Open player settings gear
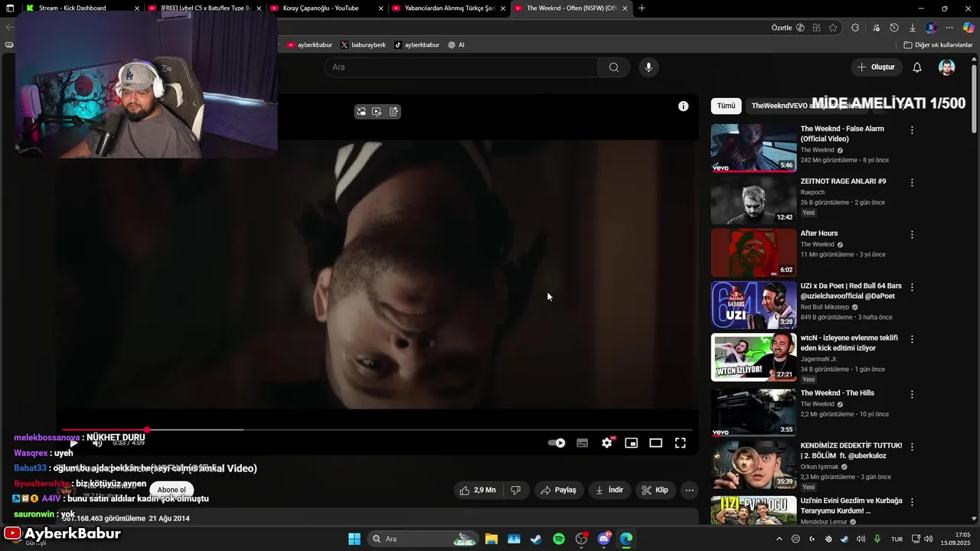The height and width of the screenshot is (551, 980). (607, 443)
